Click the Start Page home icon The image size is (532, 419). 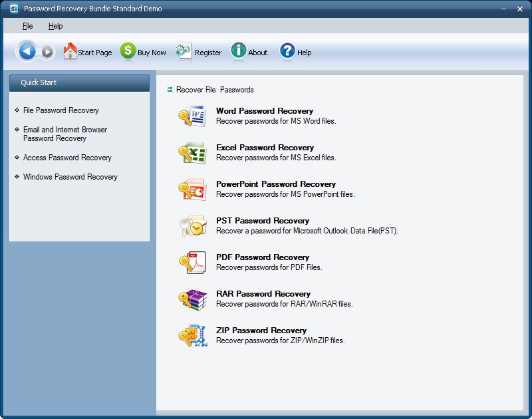click(x=68, y=51)
